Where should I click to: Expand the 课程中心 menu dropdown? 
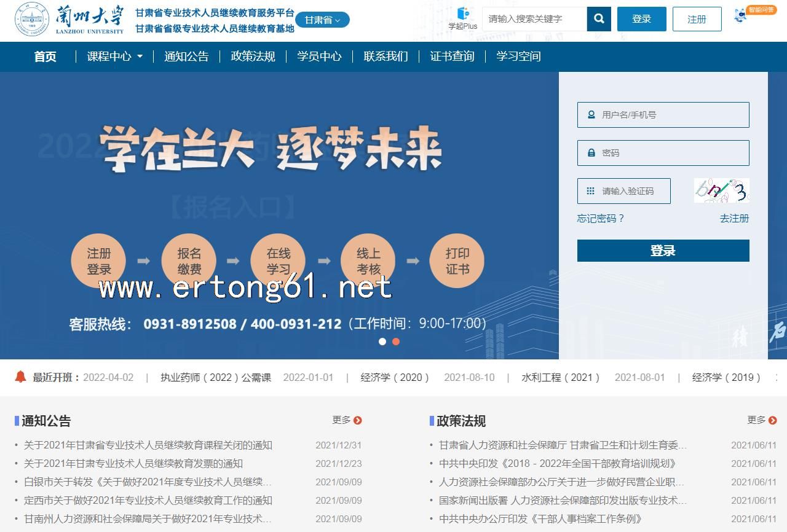click(115, 57)
